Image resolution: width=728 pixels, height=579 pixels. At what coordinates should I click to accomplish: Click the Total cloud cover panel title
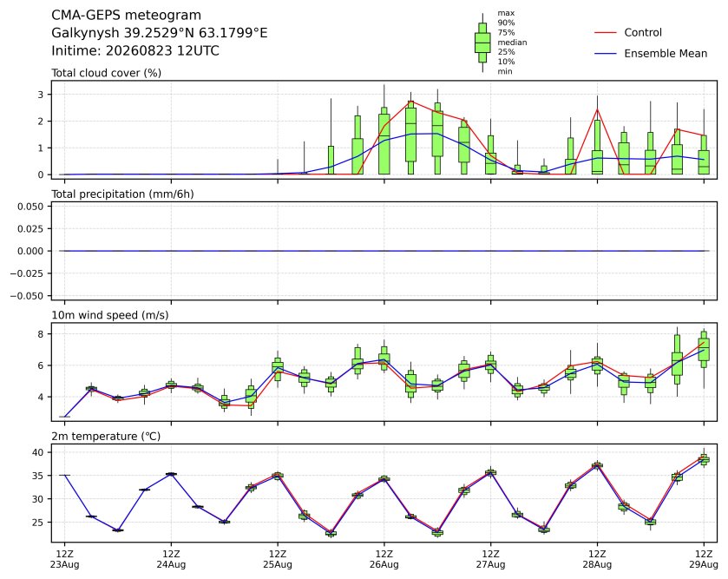[x=107, y=73]
